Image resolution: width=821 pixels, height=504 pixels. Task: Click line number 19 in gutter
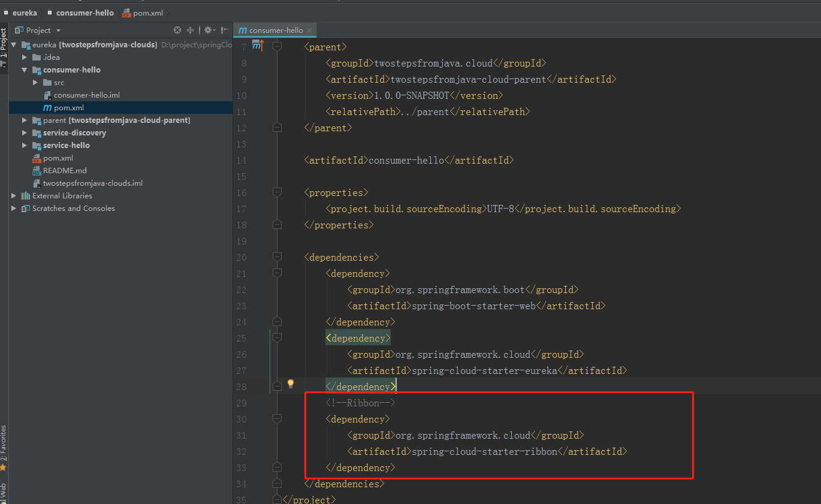pos(242,241)
